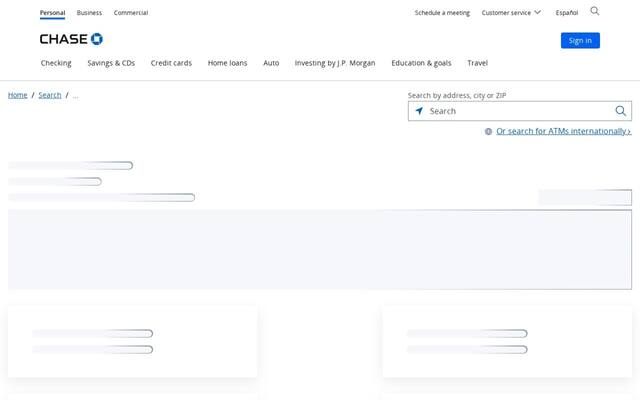Switch to Commercial tab
Image resolution: width=640 pixels, height=400 pixels.
tap(131, 13)
